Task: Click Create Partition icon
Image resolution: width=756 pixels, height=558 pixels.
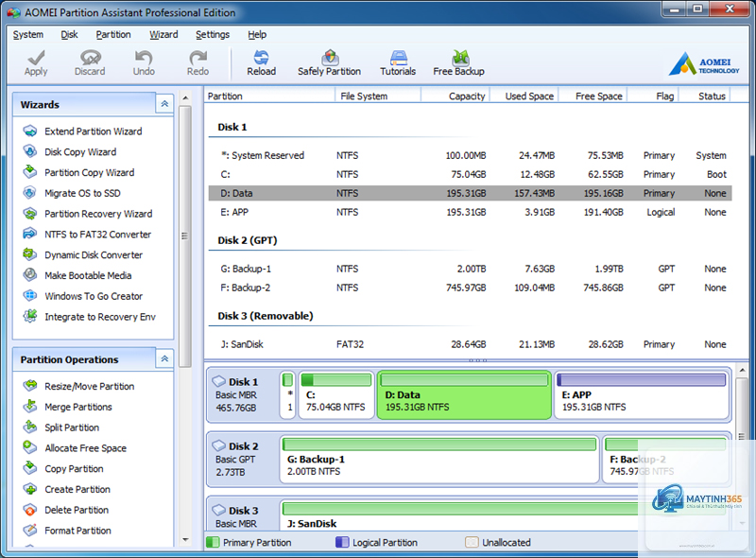Action: coord(30,489)
